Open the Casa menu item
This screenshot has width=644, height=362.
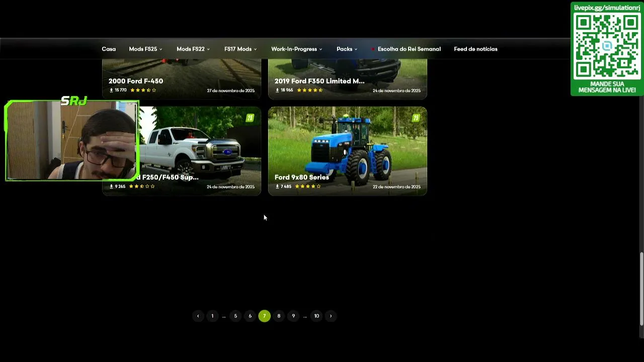click(x=109, y=49)
